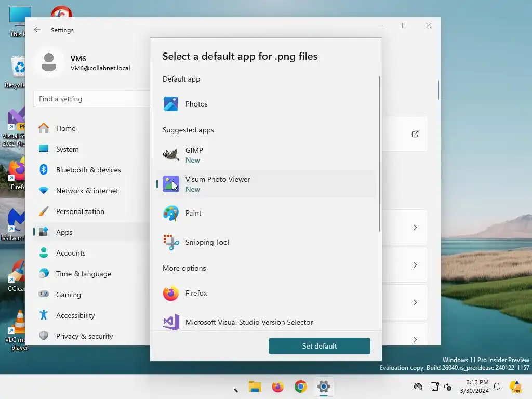Click the VM6 user avatar
532x399 pixels.
(x=49, y=62)
